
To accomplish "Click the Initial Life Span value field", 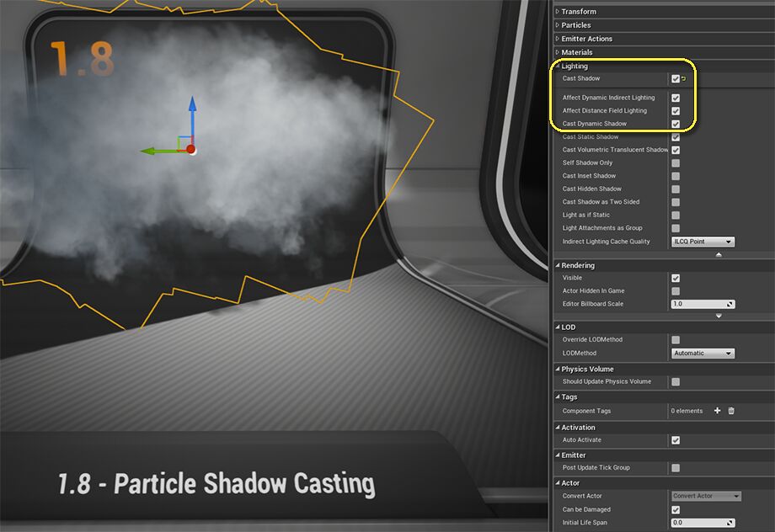I will (698, 523).
